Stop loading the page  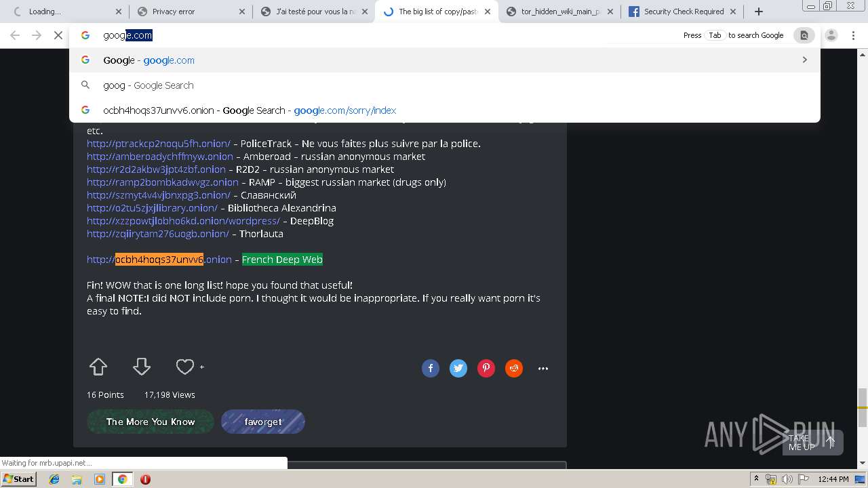58,35
